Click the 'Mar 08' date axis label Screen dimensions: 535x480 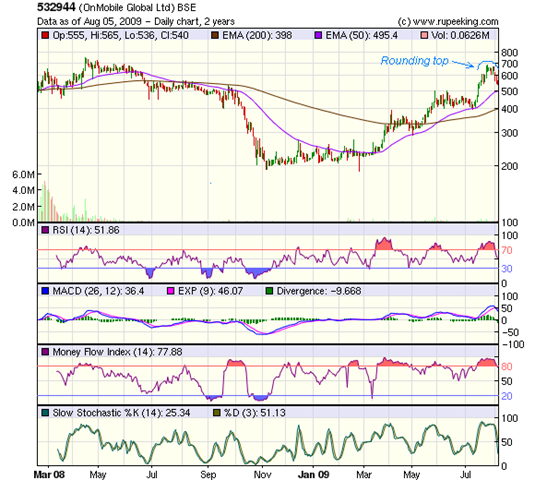pyautogui.click(x=49, y=474)
